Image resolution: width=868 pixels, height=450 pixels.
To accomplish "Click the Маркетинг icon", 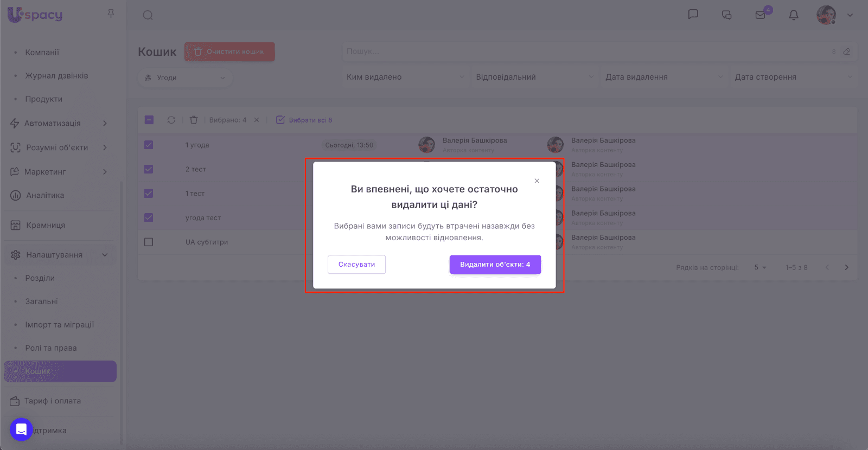I will (15, 172).
